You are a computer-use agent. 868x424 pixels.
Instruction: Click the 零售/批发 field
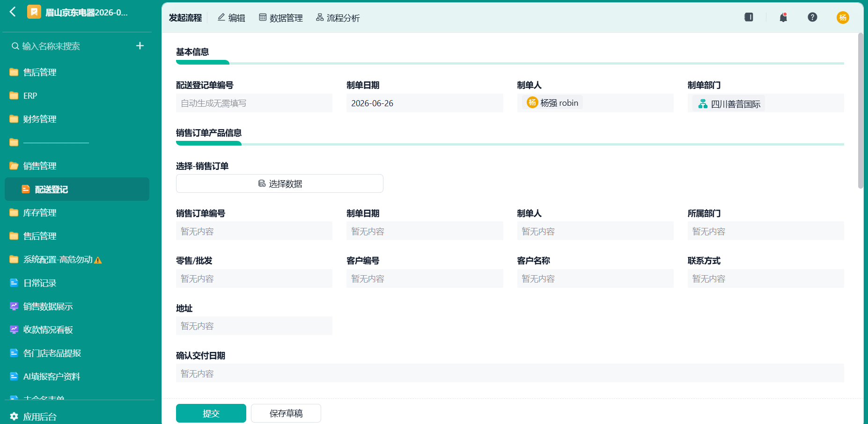point(254,278)
